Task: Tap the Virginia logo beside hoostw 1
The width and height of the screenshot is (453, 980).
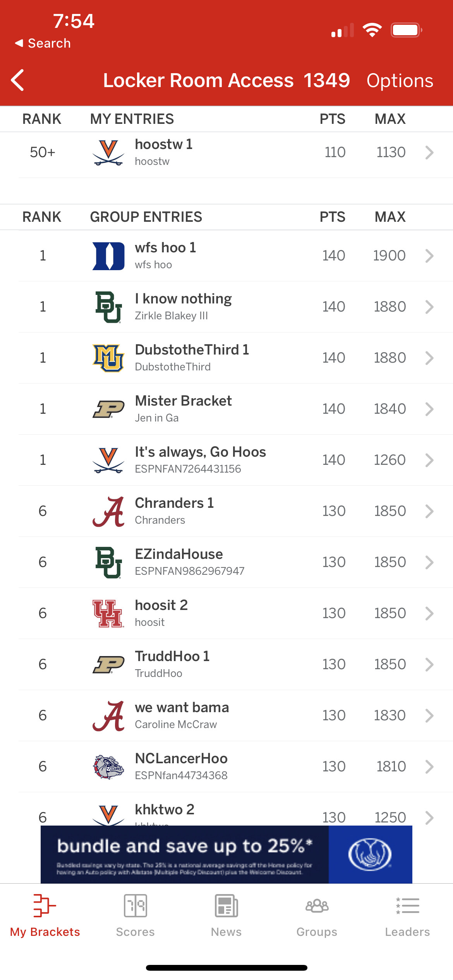Action: point(108,153)
